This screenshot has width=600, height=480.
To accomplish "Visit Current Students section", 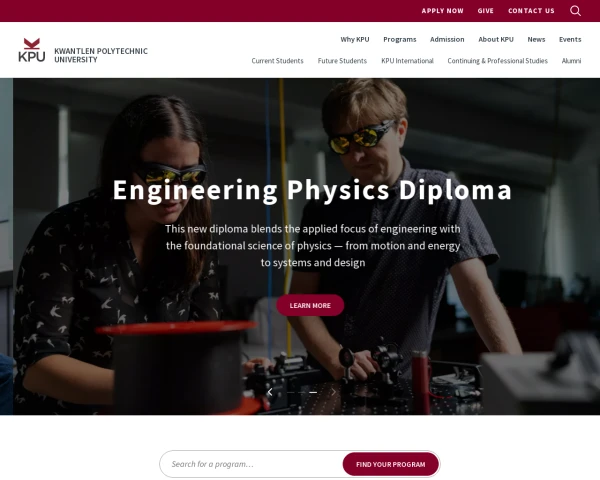I will [x=277, y=61].
